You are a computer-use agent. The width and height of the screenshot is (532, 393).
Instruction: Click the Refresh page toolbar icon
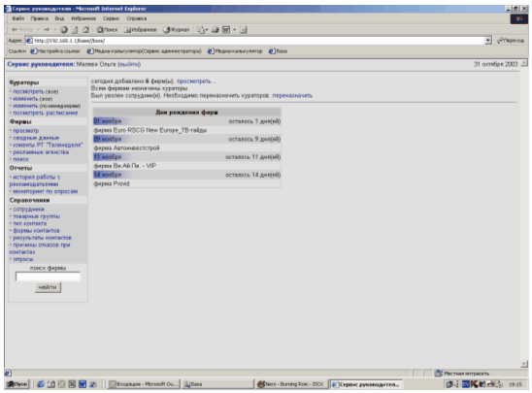tap(75, 30)
